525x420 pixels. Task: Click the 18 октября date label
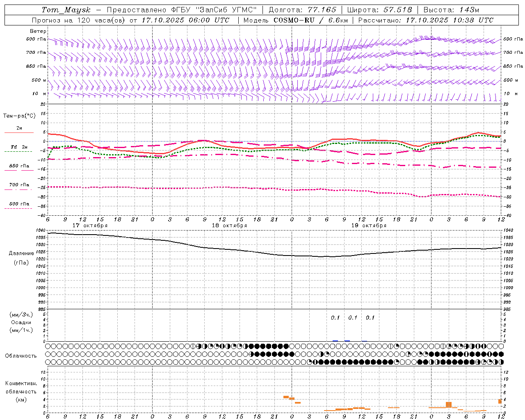[x=229, y=226]
